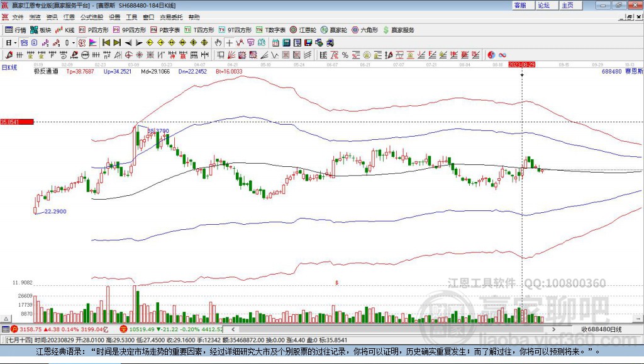The image size is (644, 364).
Task: Expand the candlestick style dropdown arrow
Action: click(x=74, y=43)
